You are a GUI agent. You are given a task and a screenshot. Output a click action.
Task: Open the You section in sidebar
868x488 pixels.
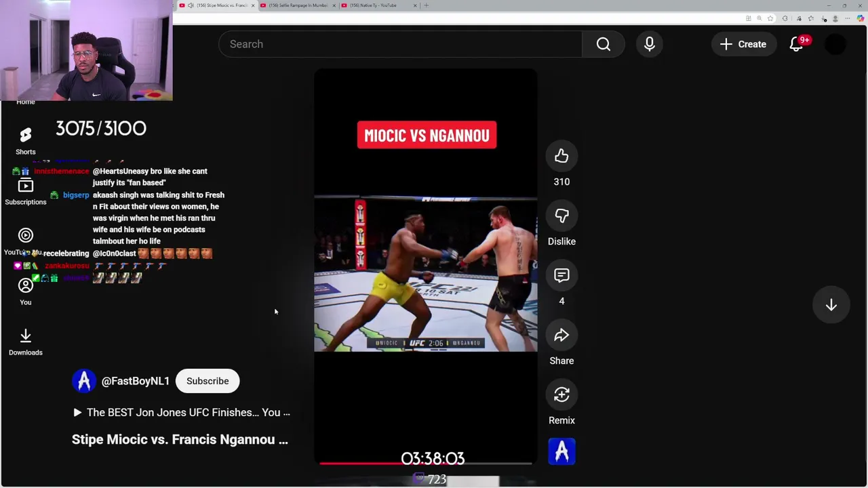click(26, 292)
